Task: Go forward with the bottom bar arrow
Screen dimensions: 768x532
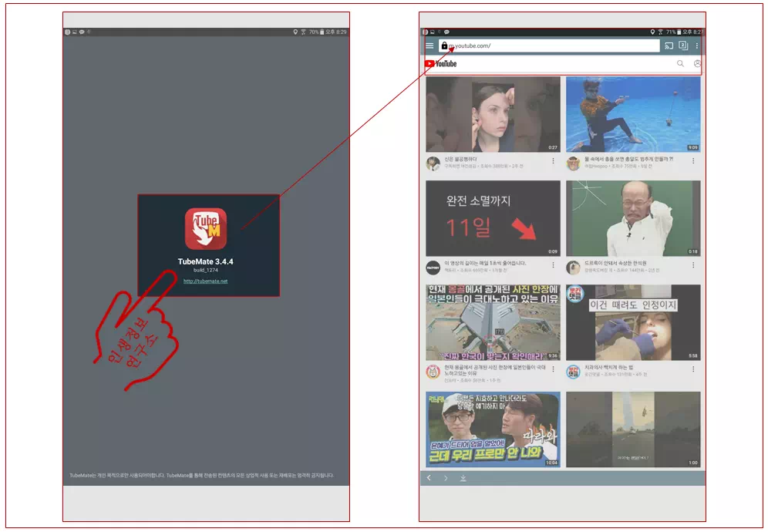Action: (x=446, y=477)
